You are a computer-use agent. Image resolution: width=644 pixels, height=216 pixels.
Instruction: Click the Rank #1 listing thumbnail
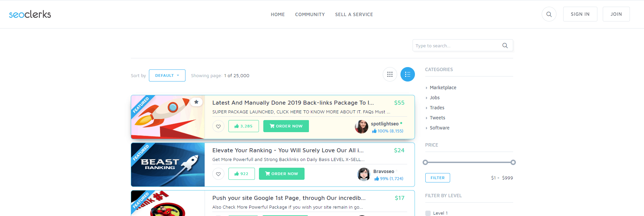coord(168,203)
